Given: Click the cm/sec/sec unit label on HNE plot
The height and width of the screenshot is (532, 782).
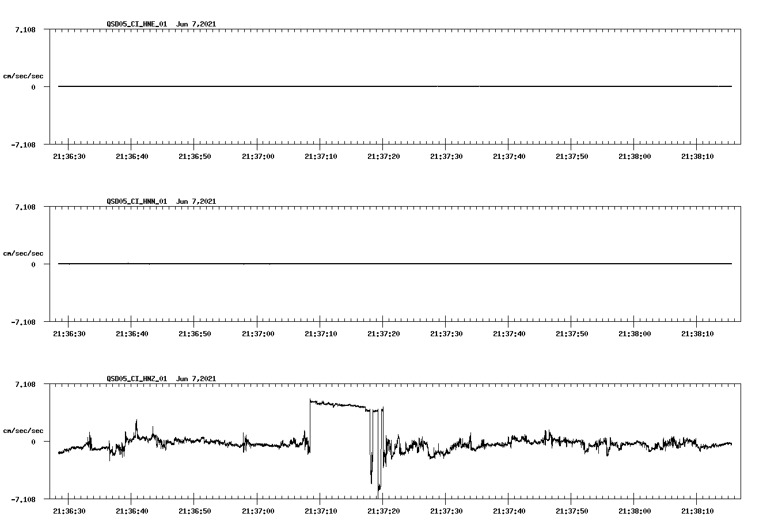Looking at the screenshot, I should (23, 76).
